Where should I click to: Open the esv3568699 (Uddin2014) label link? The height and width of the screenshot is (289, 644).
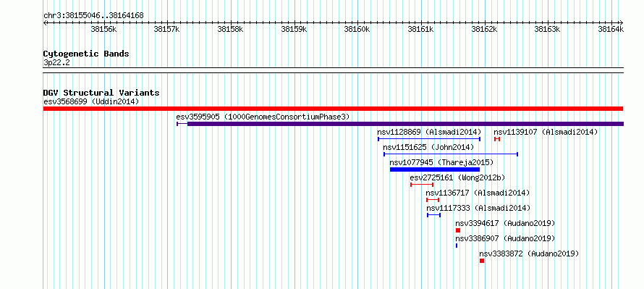coord(91,101)
